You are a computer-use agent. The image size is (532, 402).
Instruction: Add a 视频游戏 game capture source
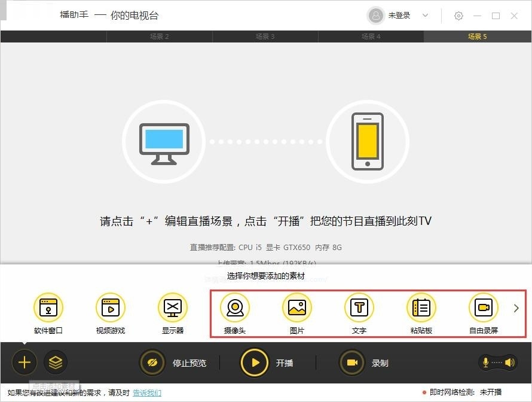111,307
